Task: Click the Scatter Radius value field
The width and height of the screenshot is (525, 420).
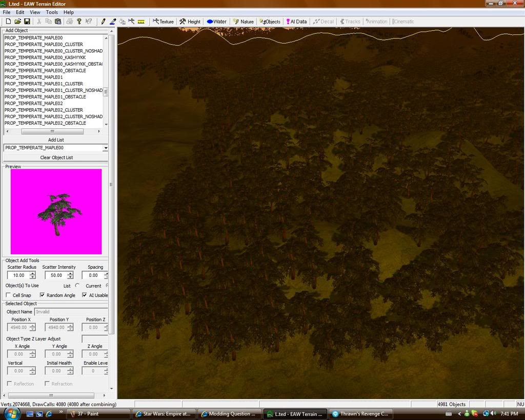Action: (x=18, y=275)
